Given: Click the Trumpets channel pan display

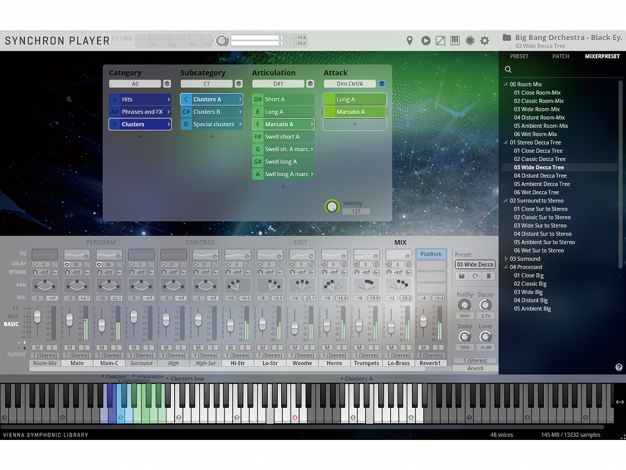Looking at the screenshot, I should click(x=366, y=285).
